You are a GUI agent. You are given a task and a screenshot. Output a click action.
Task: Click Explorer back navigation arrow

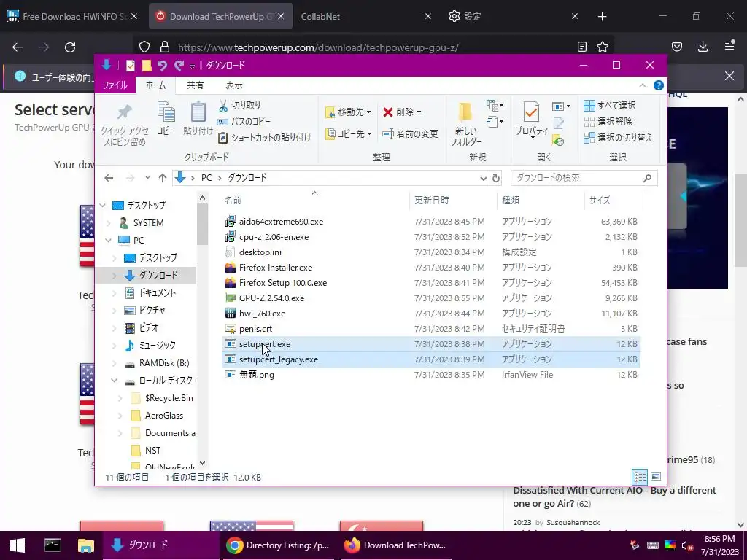click(109, 178)
